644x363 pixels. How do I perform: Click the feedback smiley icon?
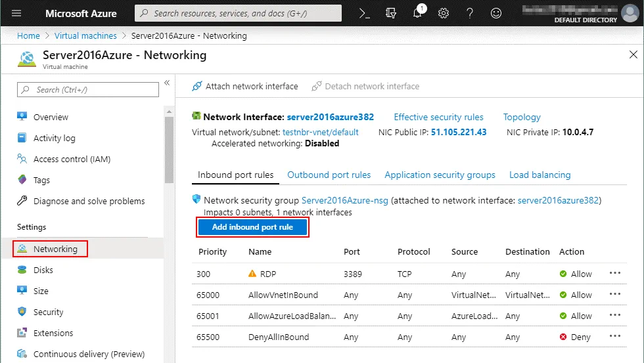pyautogui.click(x=496, y=13)
